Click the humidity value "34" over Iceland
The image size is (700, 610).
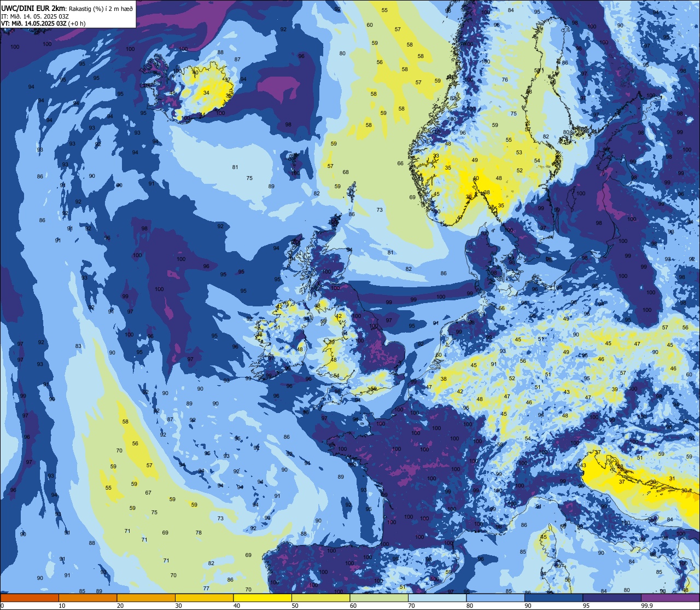pyautogui.click(x=206, y=92)
